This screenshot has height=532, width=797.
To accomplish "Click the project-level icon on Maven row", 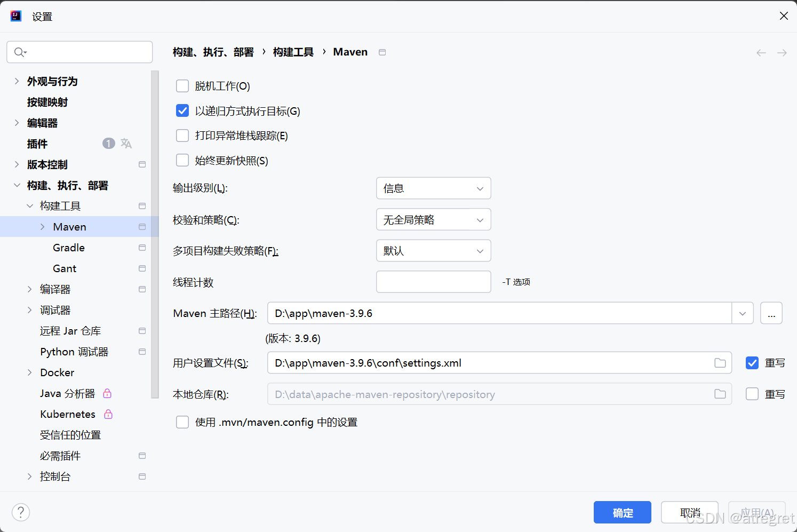I will [142, 227].
